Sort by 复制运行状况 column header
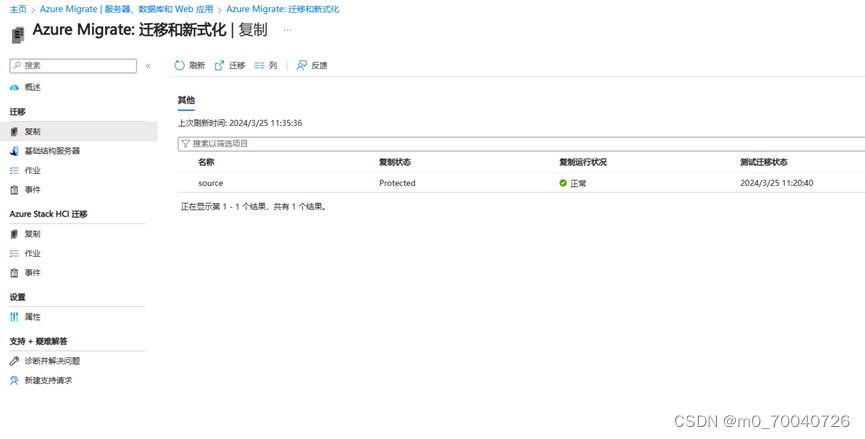Viewport: 865px width, 439px height. (x=583, y=162)
